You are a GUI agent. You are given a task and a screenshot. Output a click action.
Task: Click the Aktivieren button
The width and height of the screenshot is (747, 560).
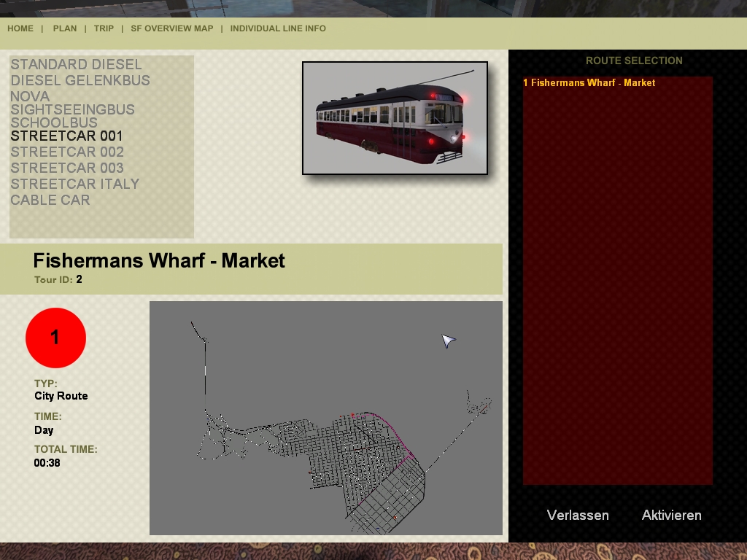tap(671, 516)
